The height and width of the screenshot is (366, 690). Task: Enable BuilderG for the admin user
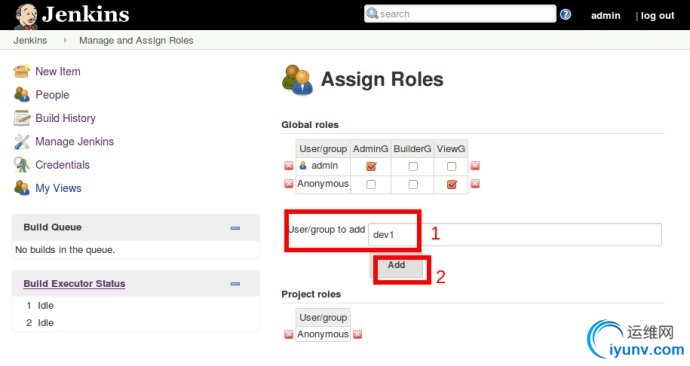click(413, 166)
